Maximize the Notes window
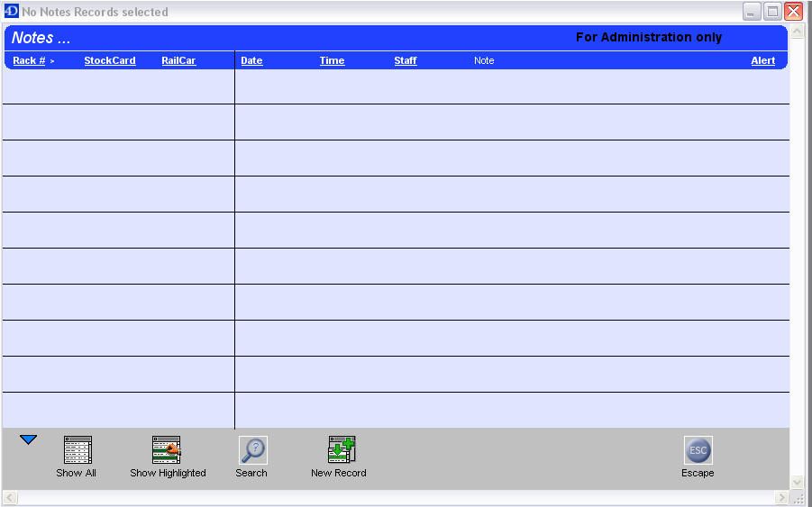The height and width of the screenshot is (507, 812). 772,12
